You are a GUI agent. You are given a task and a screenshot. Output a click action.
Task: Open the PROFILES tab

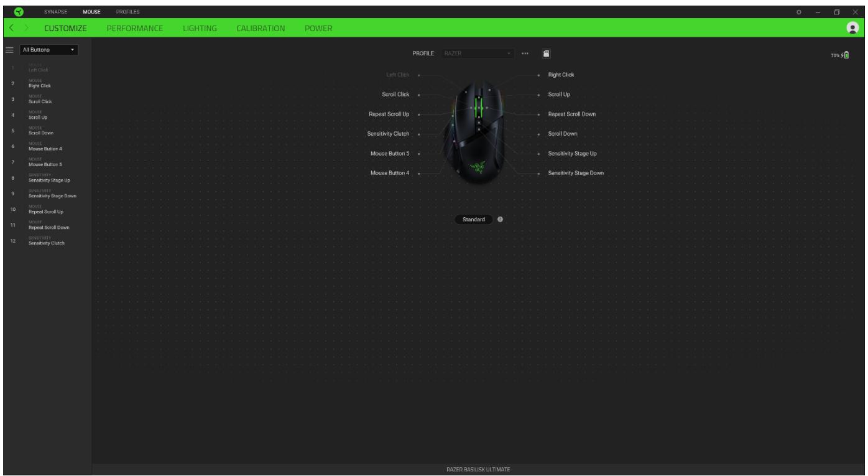[x=129, y=12]
